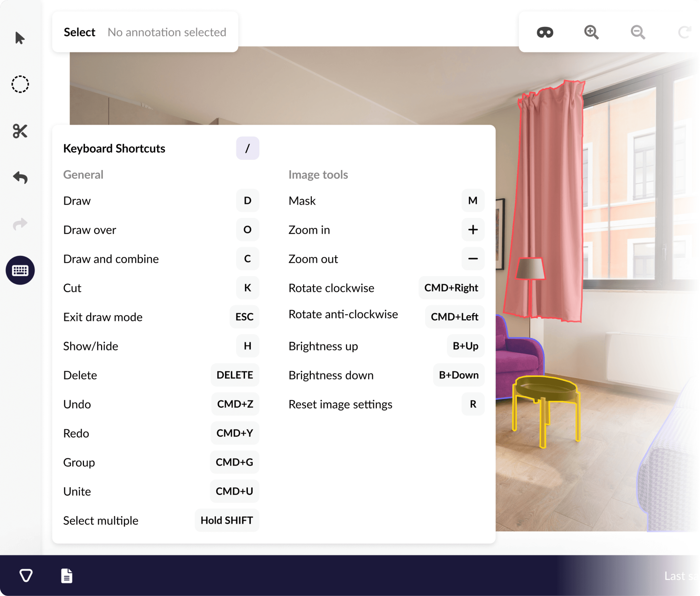Image resolution: width=700 pixels, height=596 pixels.
Task: Click the zoom in magnifier icon
Action: pos(591,32)
